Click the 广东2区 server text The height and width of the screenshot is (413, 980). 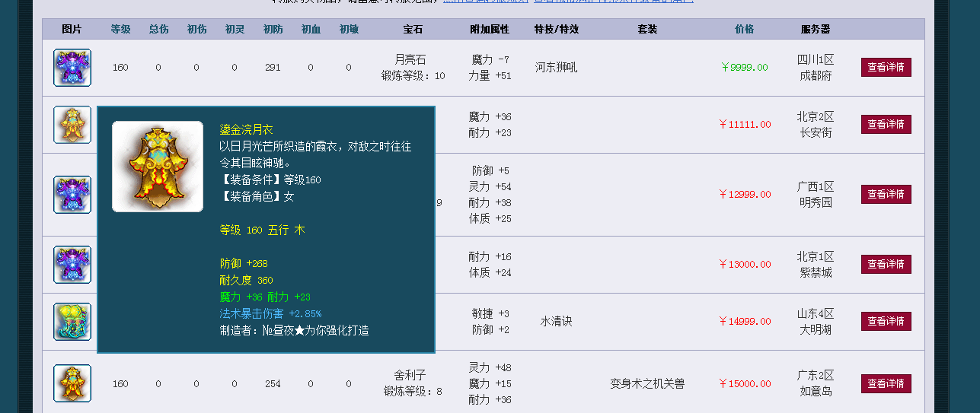tap(816, 375)
